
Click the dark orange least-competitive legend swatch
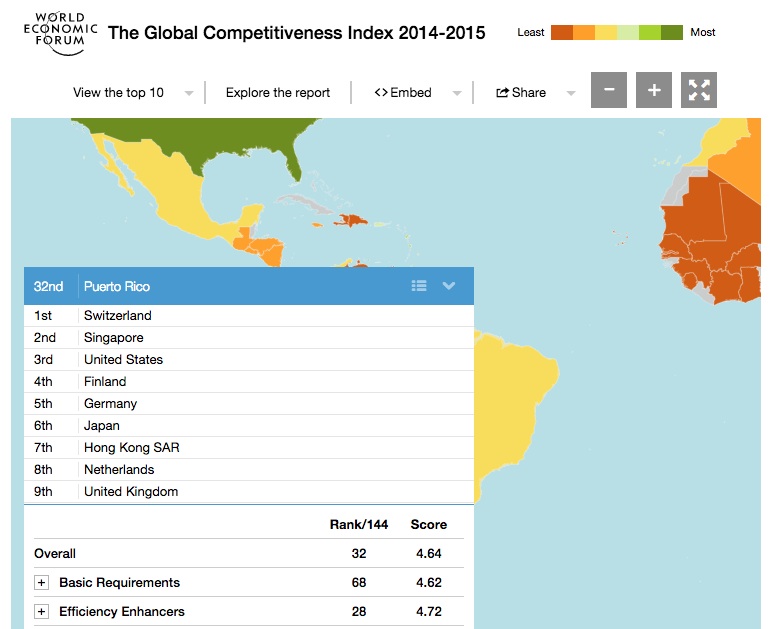click(x=562, y=32)
